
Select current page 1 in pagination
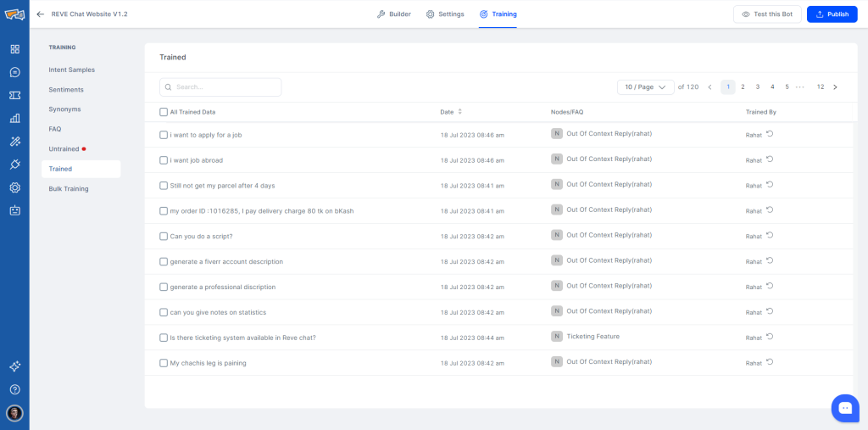tap(728, 87)
